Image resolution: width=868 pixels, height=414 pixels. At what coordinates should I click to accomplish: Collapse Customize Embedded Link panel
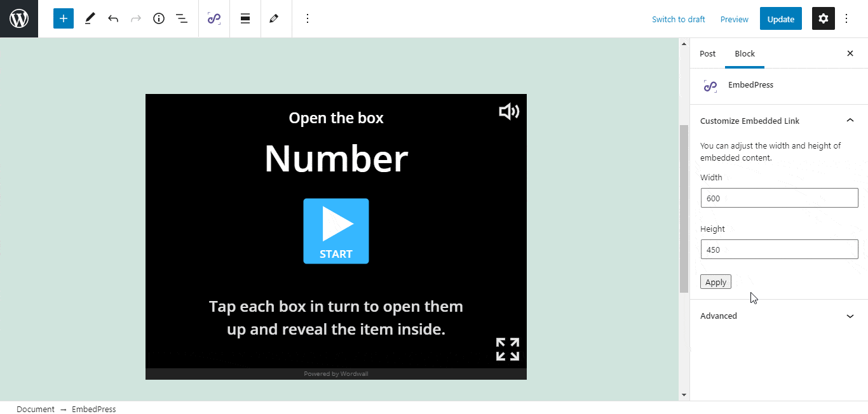(779, 121)
